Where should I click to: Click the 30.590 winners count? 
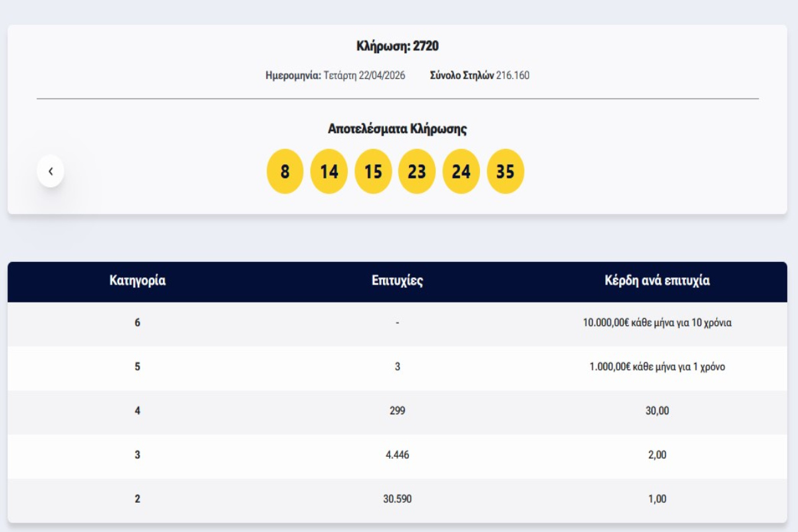(397, 499)
